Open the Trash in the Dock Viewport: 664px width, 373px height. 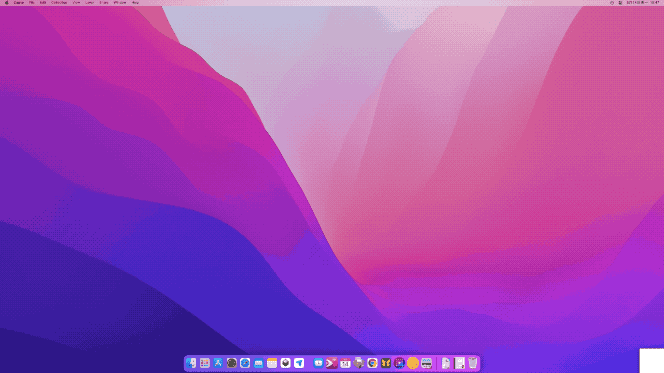[473, 363]
